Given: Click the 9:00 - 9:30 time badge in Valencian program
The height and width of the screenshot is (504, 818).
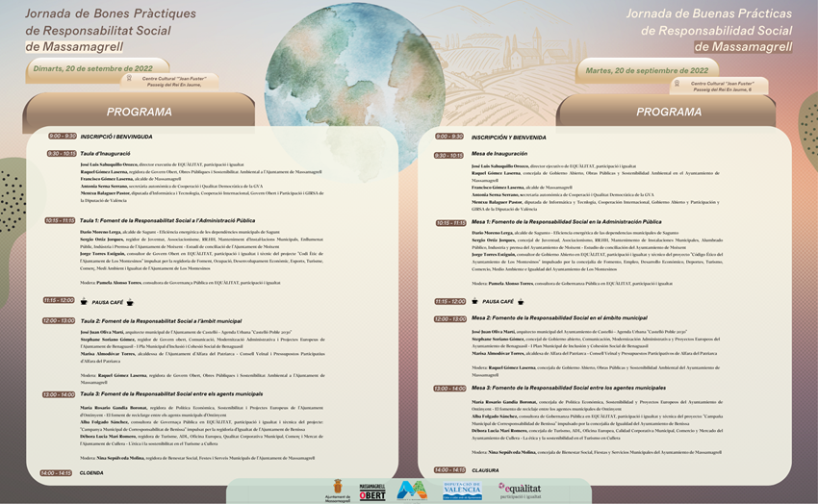Looking at the screenshot, I should tap(62, 136).
